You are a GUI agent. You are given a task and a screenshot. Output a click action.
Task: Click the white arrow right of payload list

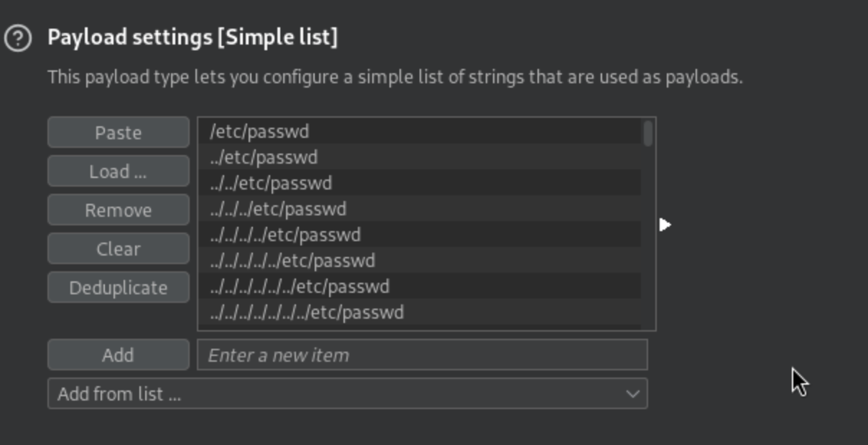[x=665, y=225]
